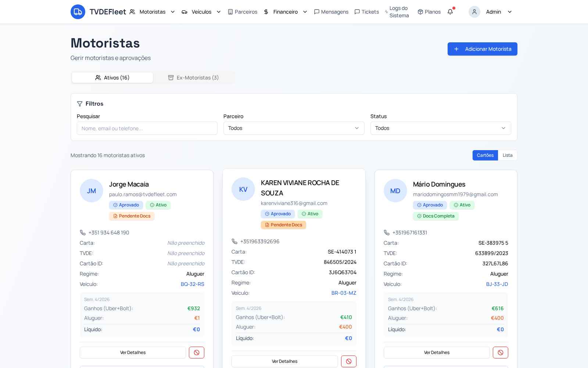Click the Admin user avatar icon
This screenshot has height=368, width=588.
[474, 12]
